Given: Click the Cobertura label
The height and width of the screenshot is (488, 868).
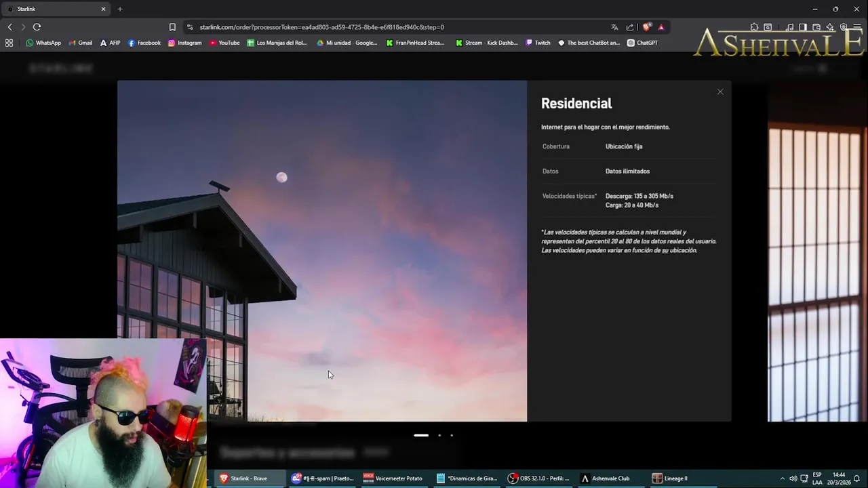Looking at the screenshot, I should (x=556, y=146).
